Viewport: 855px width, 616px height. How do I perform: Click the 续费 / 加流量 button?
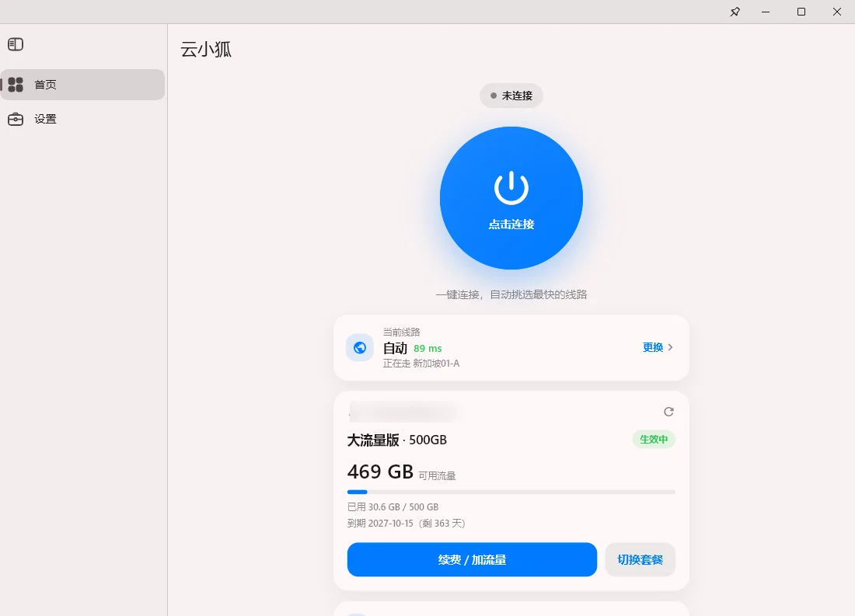(x=473, y=559)
